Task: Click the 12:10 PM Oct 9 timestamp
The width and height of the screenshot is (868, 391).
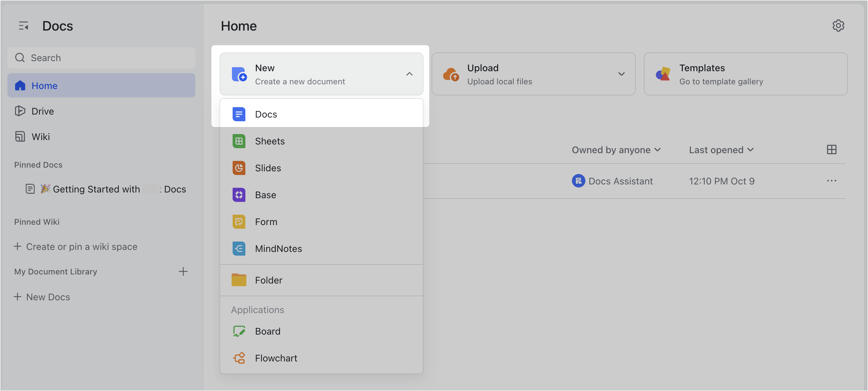Action: click(x=721, y=181)
